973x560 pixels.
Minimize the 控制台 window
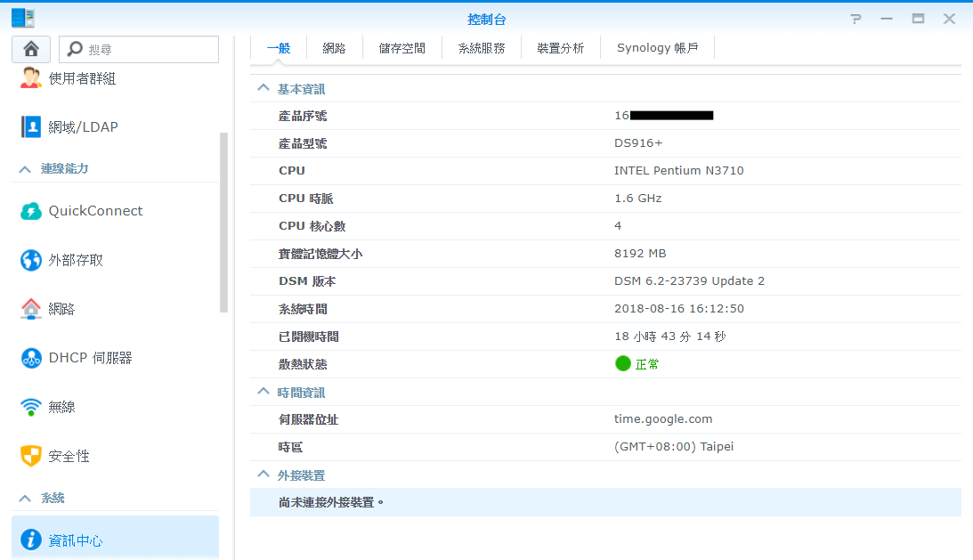pos(887,19)
